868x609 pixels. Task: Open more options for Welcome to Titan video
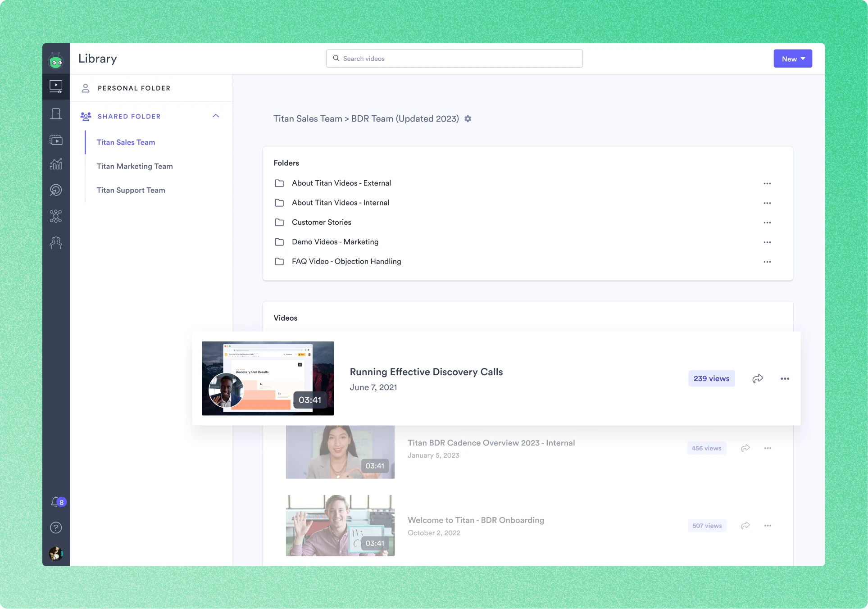tap(768, 526)
